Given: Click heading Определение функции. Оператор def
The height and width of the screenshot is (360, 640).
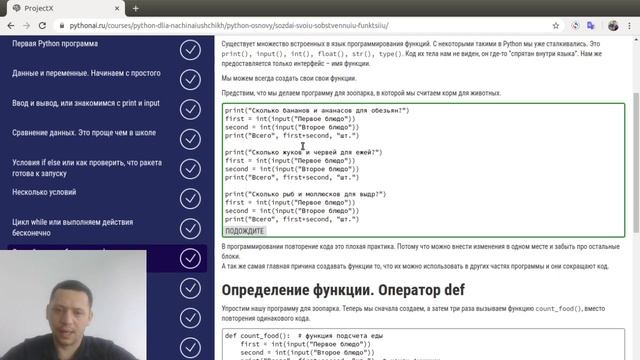Looking at the screenshot, I should click(343, 290).
